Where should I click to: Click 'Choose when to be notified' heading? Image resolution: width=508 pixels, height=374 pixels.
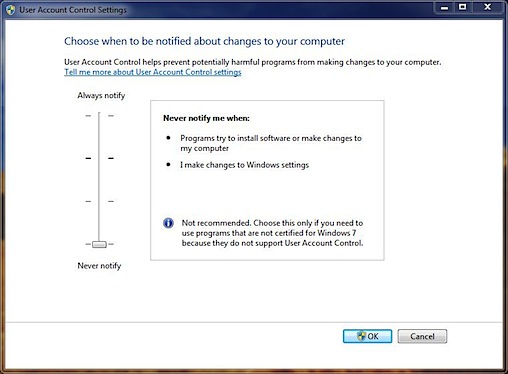(x=204, y=41)
